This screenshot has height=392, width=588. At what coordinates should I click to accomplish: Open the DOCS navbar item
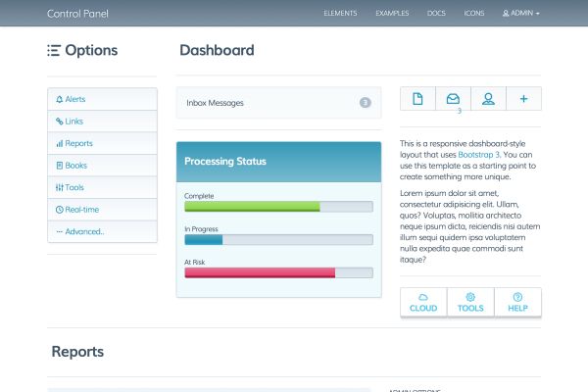(x=436, y=13)
